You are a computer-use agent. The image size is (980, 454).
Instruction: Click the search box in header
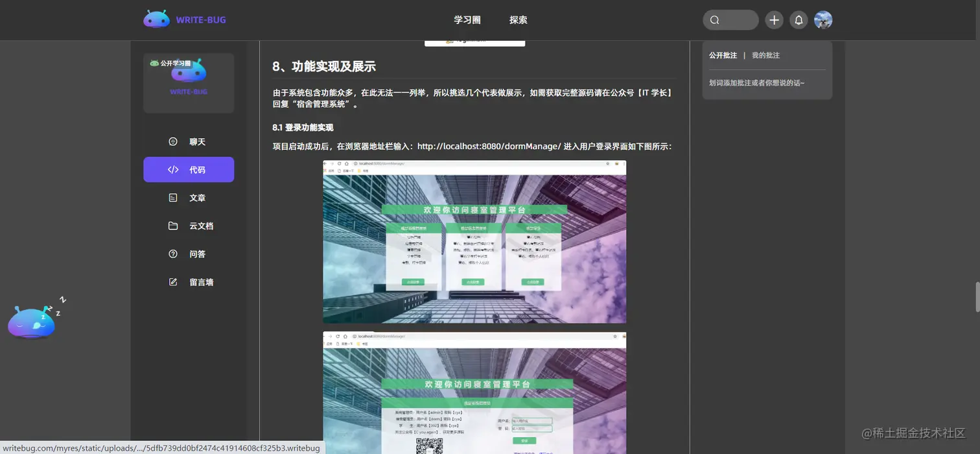(730, 20)
